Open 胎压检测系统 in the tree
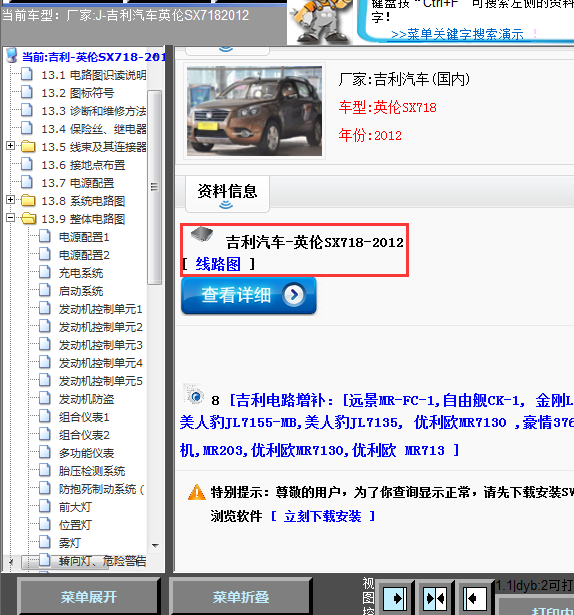574x615 pixels. [x=92, y=471]
